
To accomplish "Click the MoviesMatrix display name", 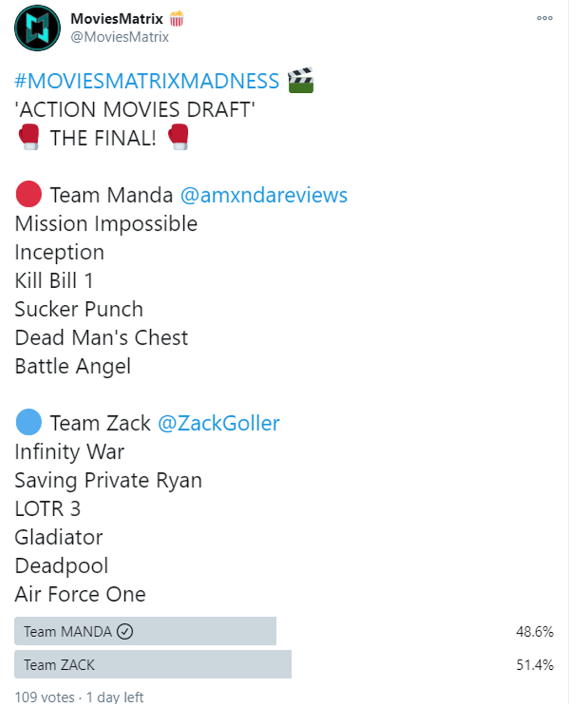I will pyautogui.click(x=116, y=19).
